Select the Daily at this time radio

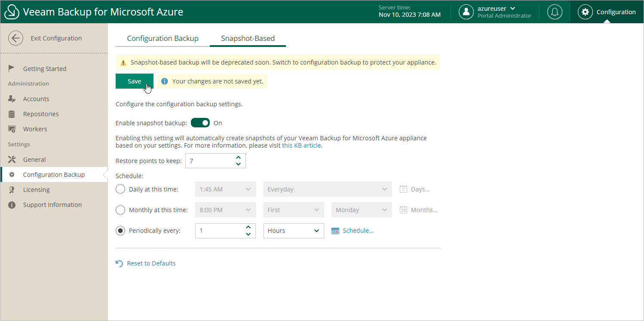click(120, 189)
